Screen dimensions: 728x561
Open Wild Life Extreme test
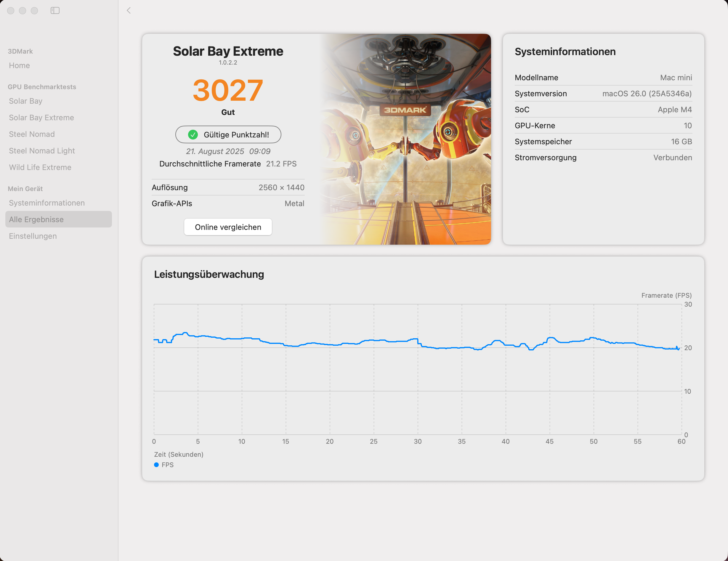40,167
